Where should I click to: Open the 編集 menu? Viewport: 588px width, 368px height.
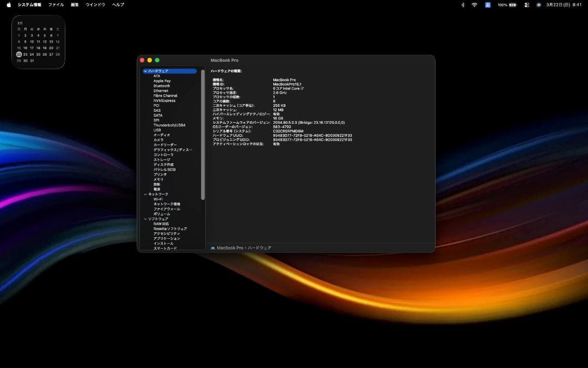pos(75,5)
